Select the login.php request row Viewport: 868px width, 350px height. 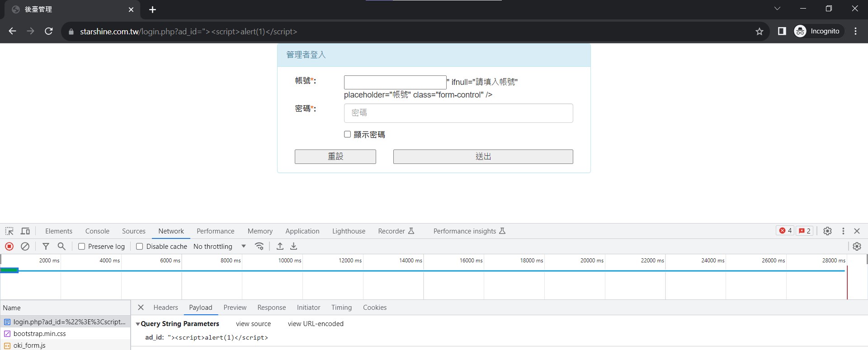[x=65, y=322]
